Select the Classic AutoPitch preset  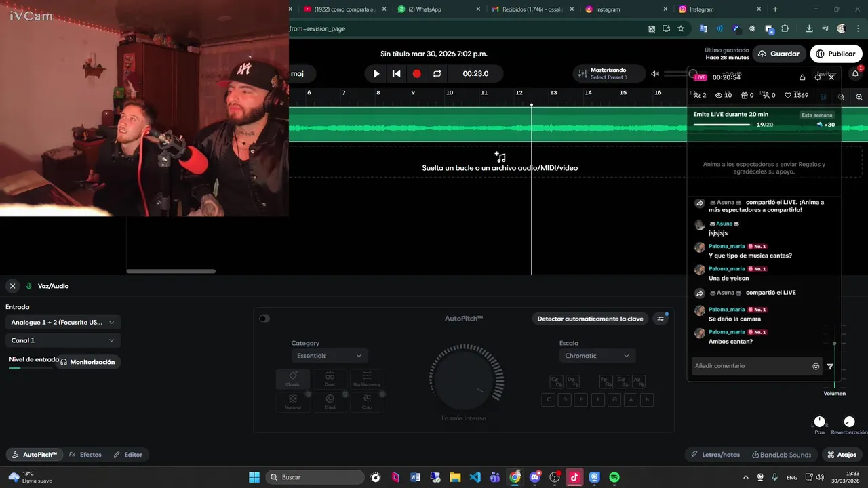(293, 379)
